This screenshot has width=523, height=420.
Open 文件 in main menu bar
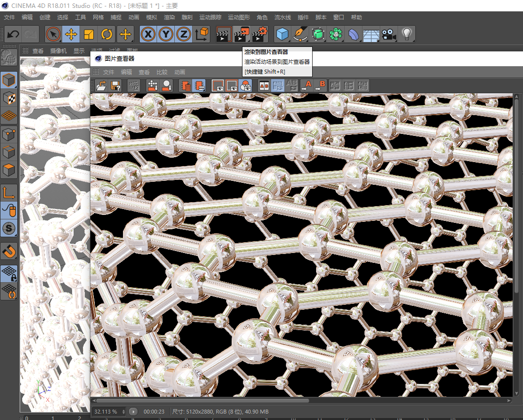[x=9, y=17]
